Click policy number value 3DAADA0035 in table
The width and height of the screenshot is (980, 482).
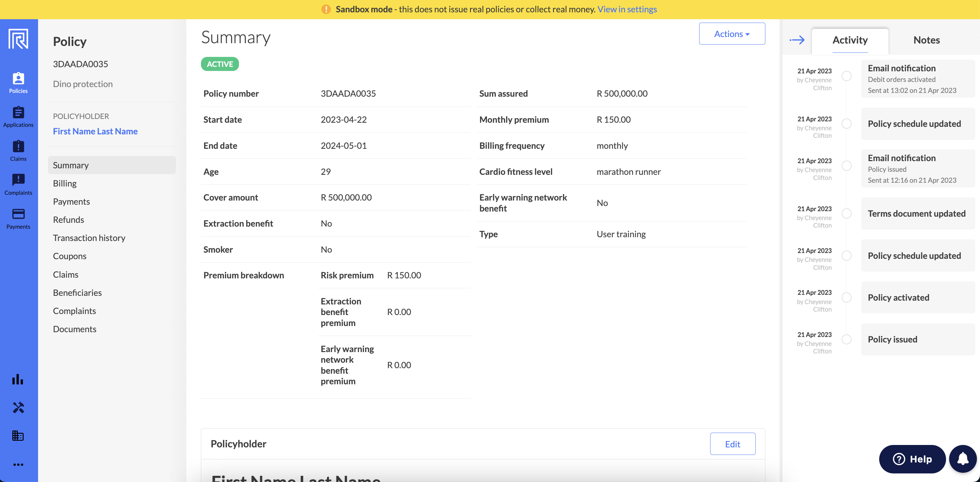pyautogui.click(x=348, y=94)
